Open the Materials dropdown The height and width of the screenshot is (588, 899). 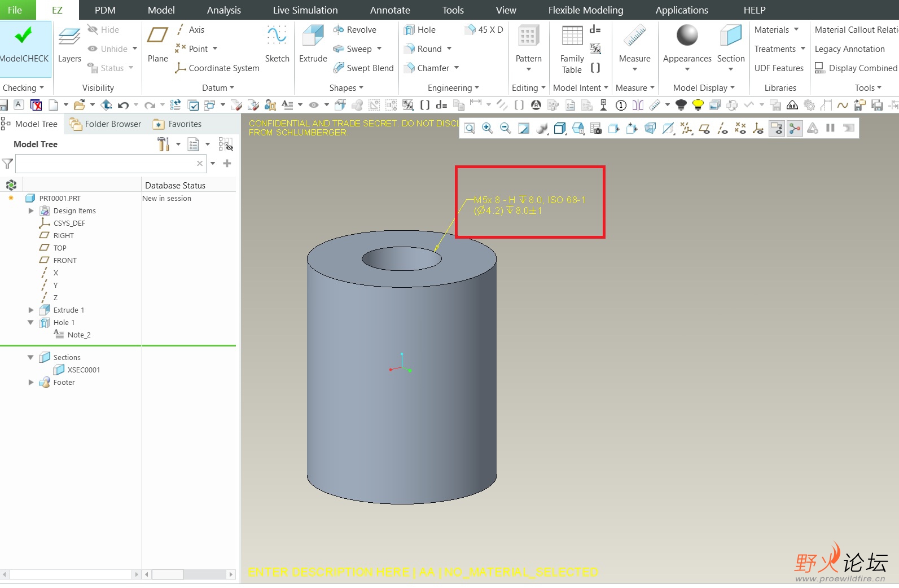(x=777, y=30)
